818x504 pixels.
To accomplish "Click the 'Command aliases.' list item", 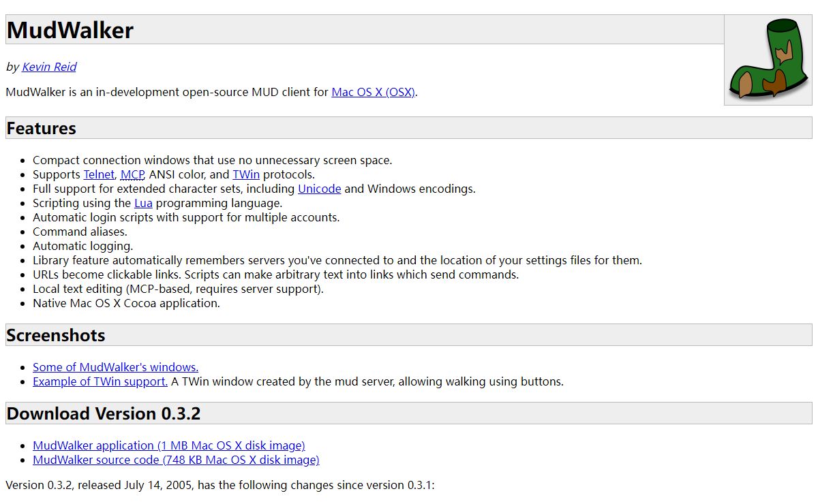I will tap(80, 232).
